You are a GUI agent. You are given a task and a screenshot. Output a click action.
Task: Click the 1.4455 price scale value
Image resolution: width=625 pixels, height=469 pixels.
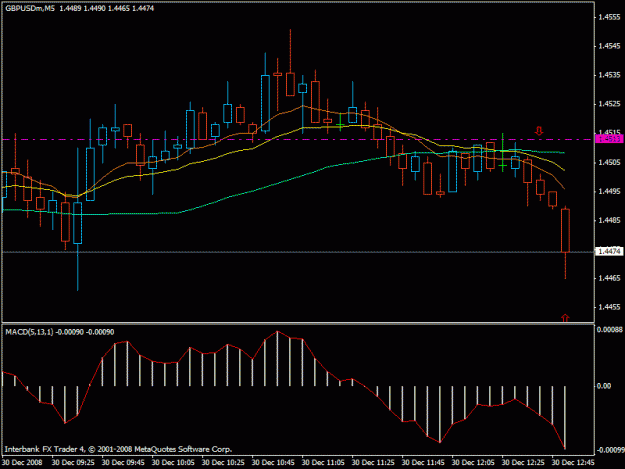pyautogui.click(x=609, y=307)
